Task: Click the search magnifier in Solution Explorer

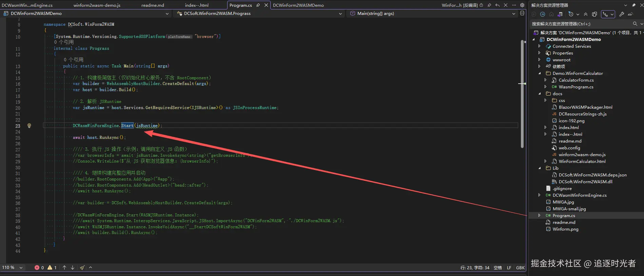Action: point(635,24)
